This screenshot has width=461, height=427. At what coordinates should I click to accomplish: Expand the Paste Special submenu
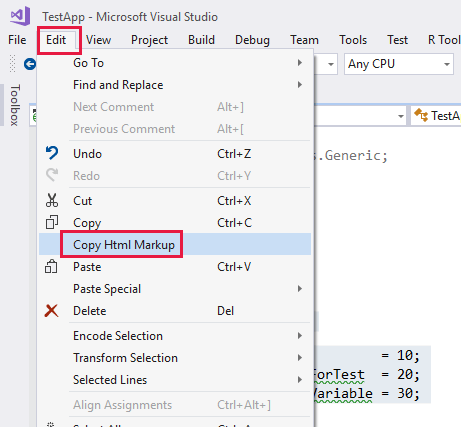point(175,289)
